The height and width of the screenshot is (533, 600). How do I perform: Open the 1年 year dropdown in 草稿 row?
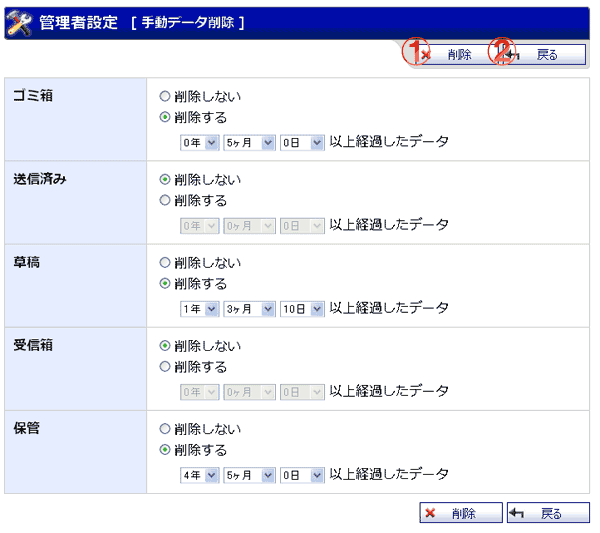pyautogui.click(x=199, y=309)
